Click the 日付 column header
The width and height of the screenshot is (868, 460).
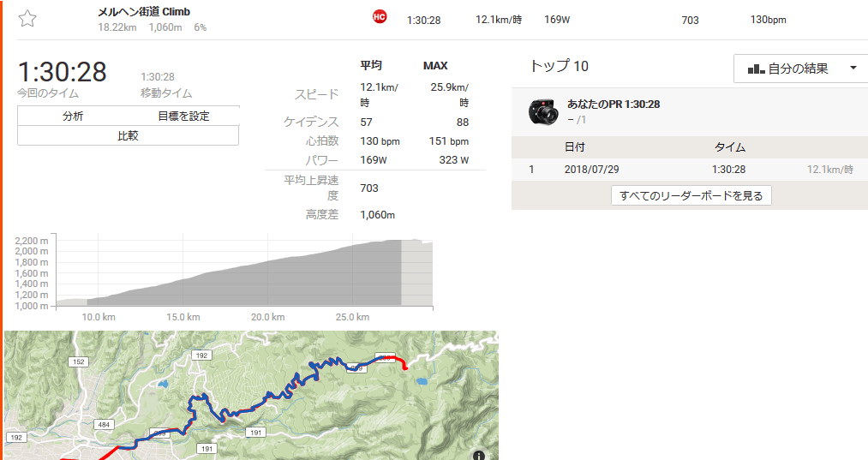coord(575,147)
